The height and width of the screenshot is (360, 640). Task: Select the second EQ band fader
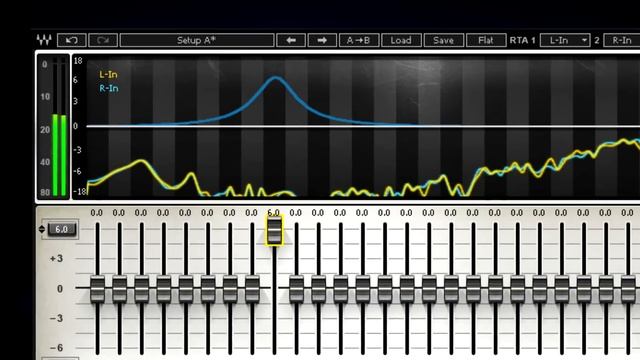119,289
